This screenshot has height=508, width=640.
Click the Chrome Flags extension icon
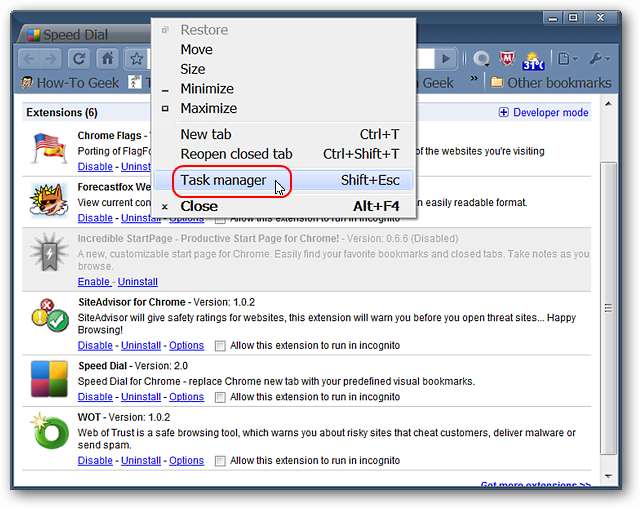pos(49,148)
